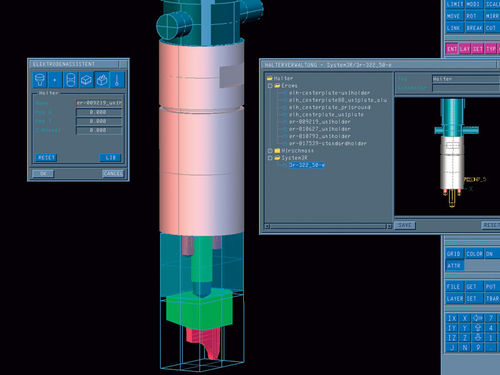
Task: Click the LAYER button
Action: click(454, 299)
